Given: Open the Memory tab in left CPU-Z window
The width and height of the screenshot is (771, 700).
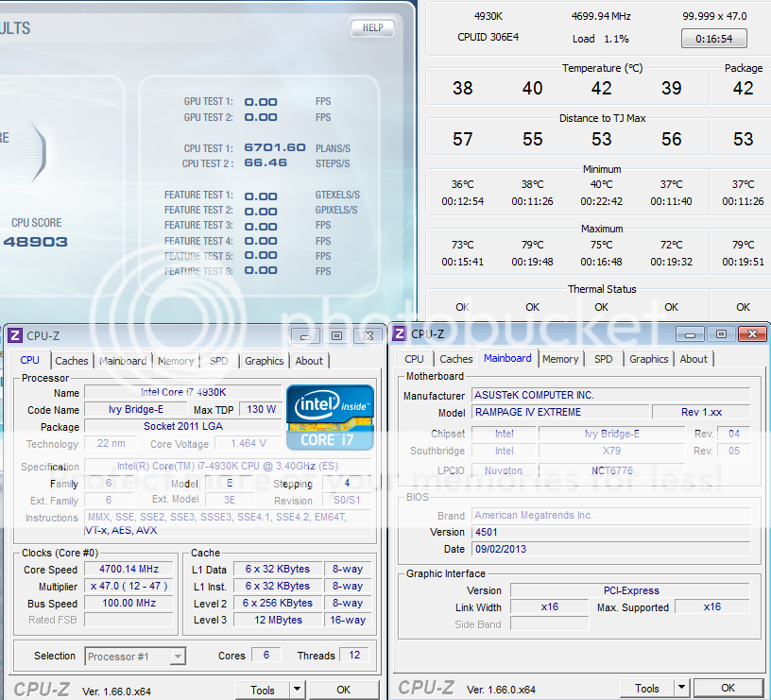Looking at the screenshot, I should point(176,361).
